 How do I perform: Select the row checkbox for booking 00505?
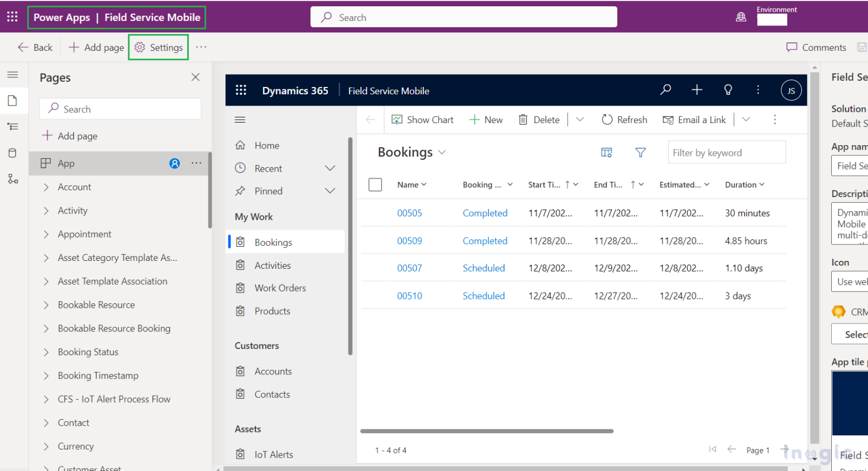click(375, 213)
